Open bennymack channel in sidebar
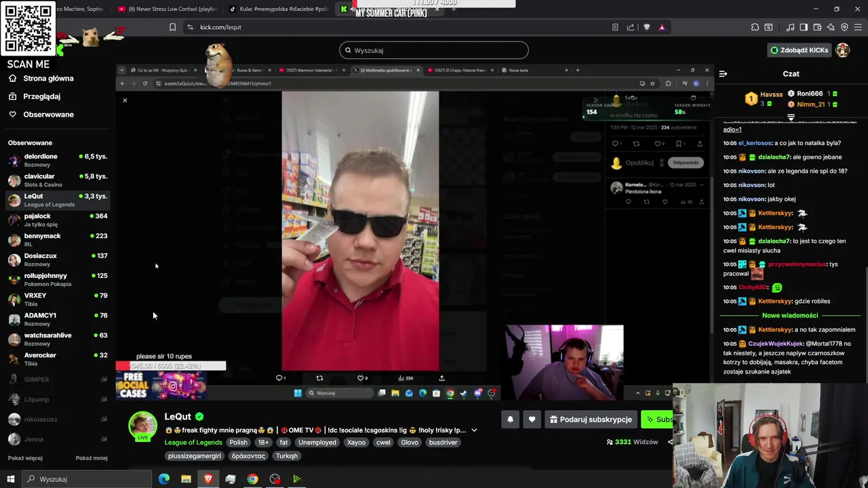This screenshot has height=488, width=868. coord(58,239)
